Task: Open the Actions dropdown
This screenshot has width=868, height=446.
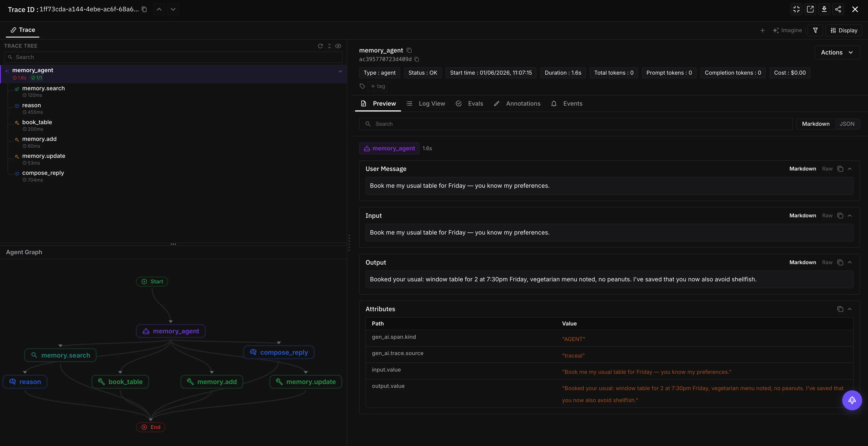Action: point(837,53)
